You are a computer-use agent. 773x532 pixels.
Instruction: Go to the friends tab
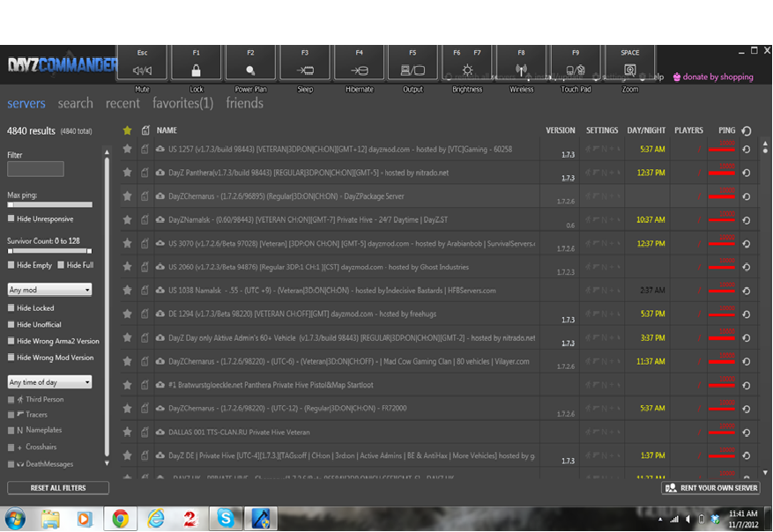coord(244,104)
